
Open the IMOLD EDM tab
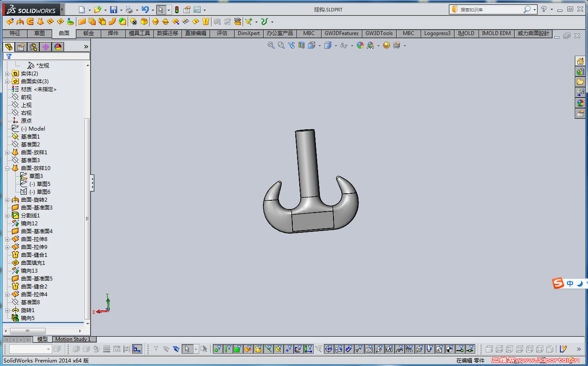click(x=496, y=33)
